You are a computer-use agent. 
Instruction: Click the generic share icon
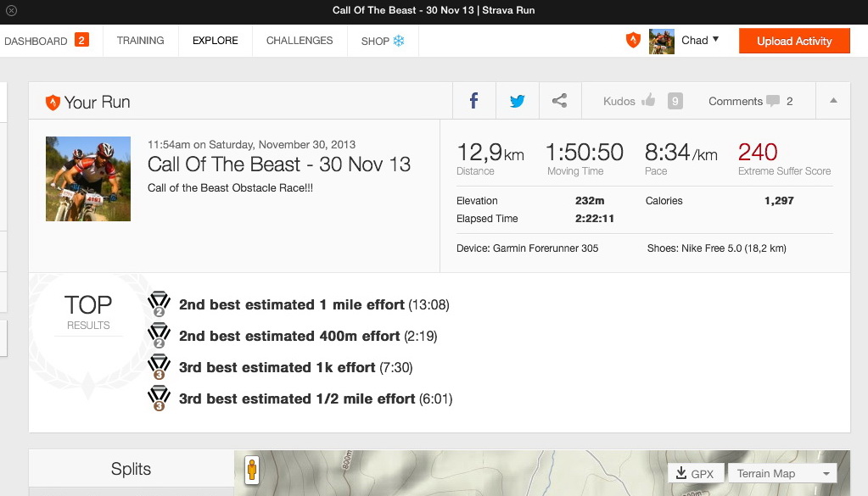pos(559,101)
